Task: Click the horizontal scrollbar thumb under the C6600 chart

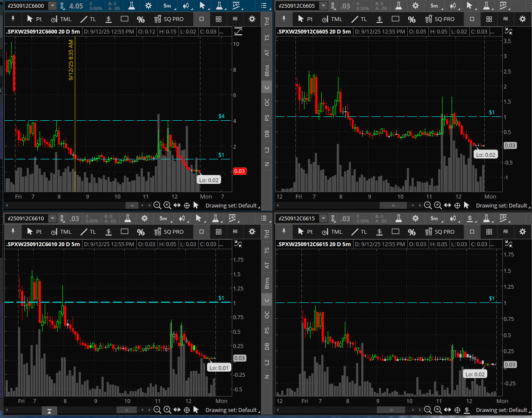Action: [132, 205]
